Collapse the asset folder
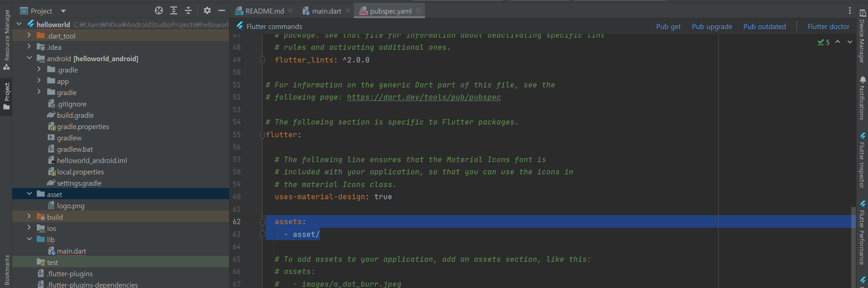The height and width of the screenshot is (288, 868). (x=29, y=193)
